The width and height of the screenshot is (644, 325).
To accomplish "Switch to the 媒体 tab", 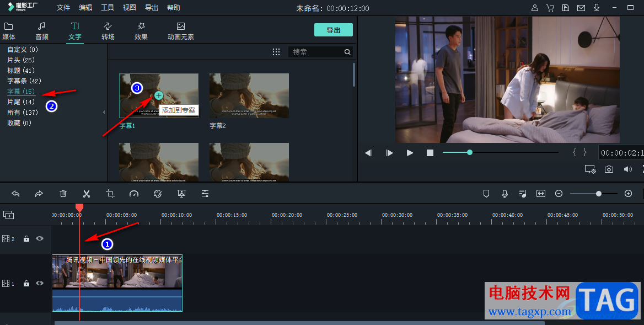I will pos(9,31).
